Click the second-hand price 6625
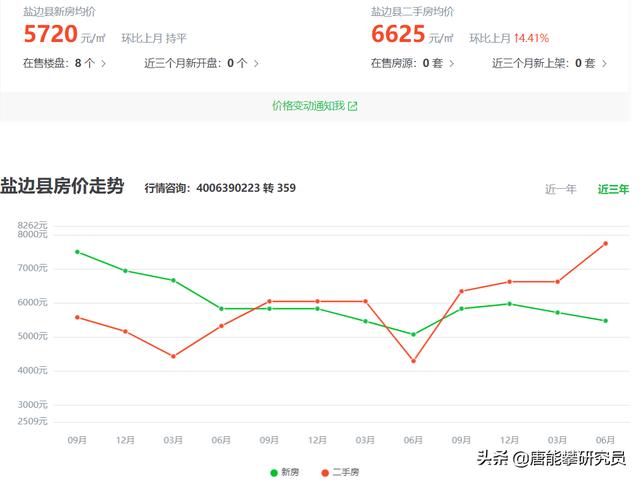 [x=398, y=34]
